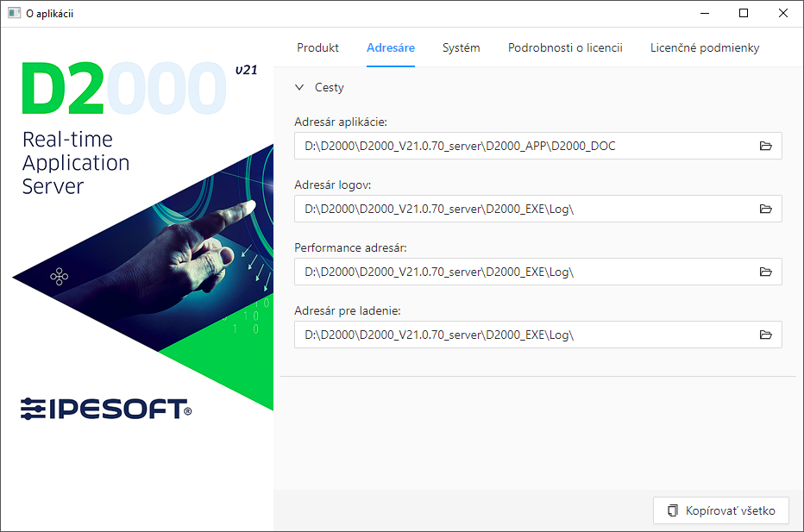Viewport: 804px width, 532px height.
Task: Switch to the Produkt tab
Action: [x=317, y=48]
